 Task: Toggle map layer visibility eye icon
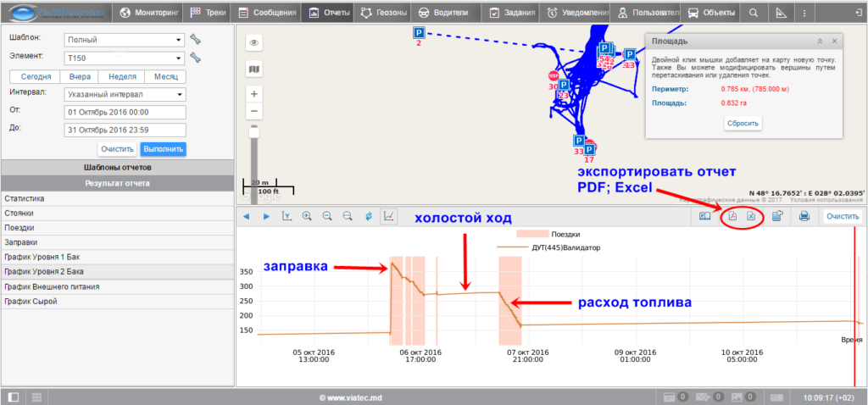coord(253,42)
